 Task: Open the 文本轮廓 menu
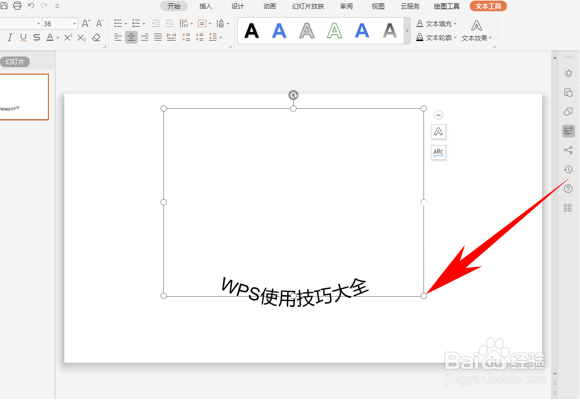436,37
